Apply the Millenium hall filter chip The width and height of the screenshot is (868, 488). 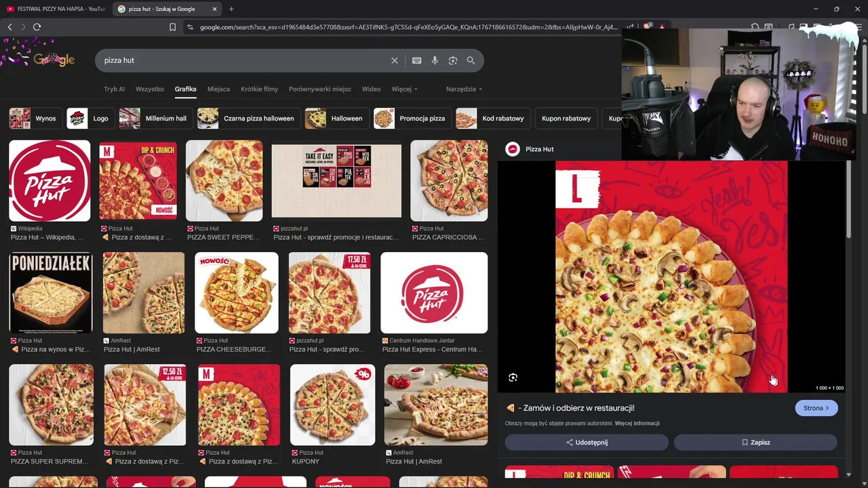(155, 118)
